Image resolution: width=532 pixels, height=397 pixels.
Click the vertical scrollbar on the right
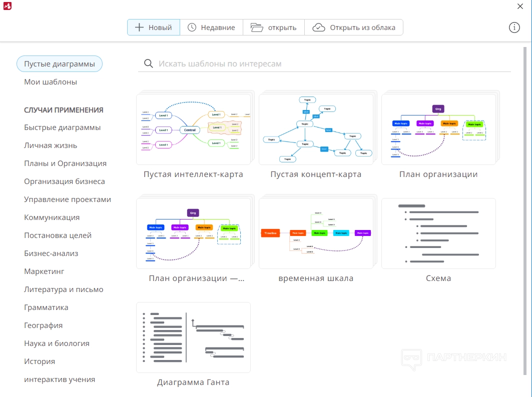(525, 211)
